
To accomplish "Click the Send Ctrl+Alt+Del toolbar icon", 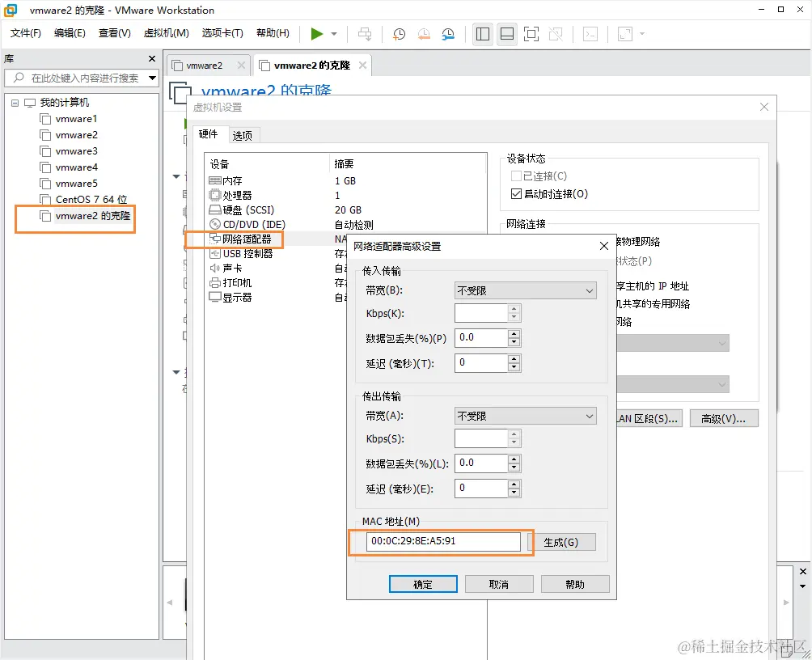I will coord(365,34).
